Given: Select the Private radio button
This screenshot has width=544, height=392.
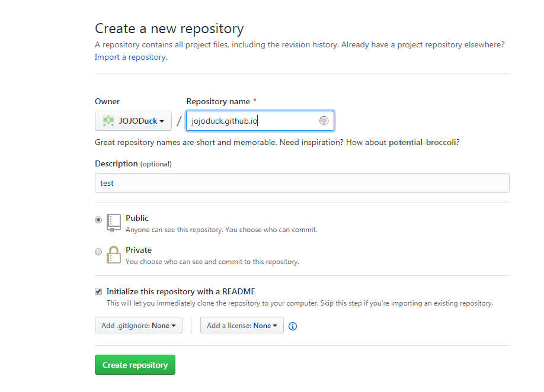Looking at the screenshot, I should click(x=98, y=252).
